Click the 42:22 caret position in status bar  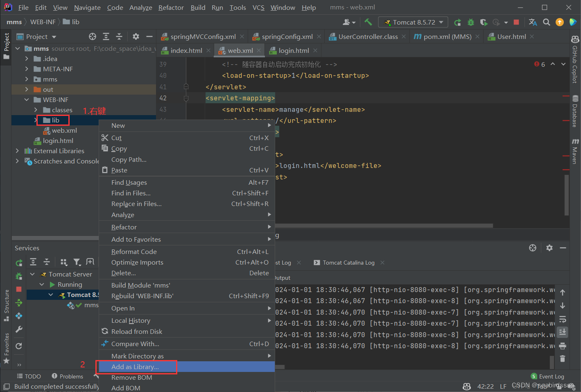(x=485, y=386)
